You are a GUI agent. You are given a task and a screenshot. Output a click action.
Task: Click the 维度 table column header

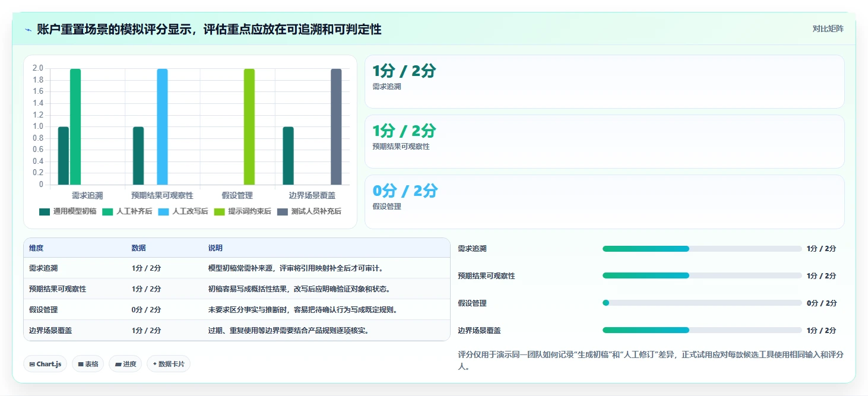[36, 248]
